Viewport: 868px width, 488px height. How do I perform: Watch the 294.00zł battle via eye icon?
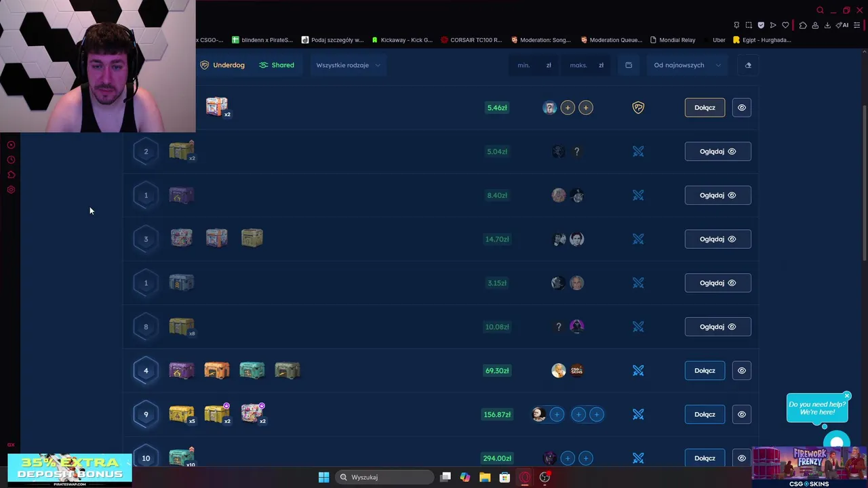pos(742,458)
